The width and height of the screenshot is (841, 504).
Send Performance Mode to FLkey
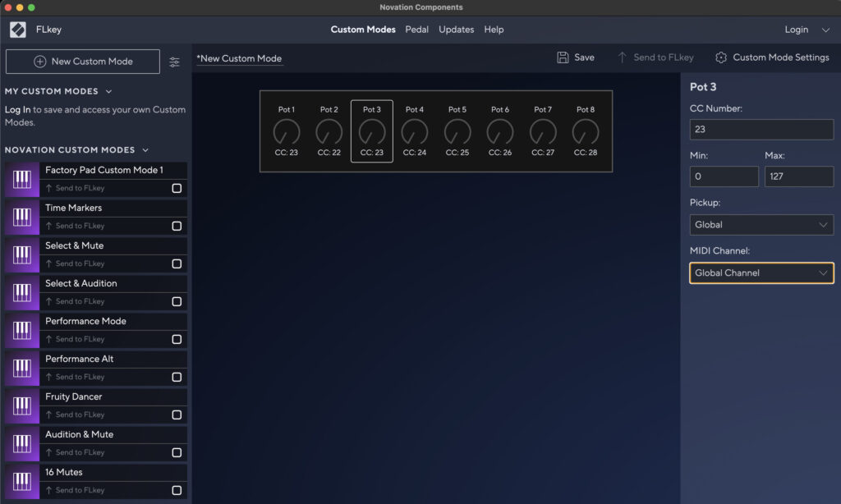[x=75, y=339]
